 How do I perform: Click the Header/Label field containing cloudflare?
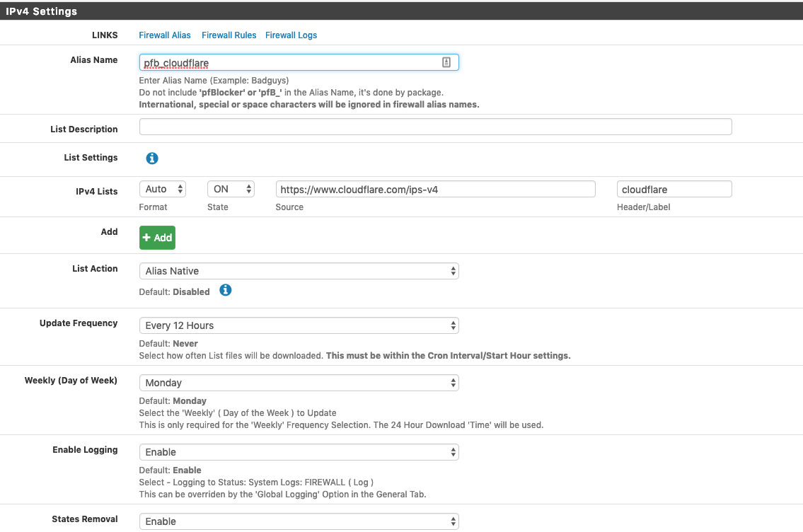point(674,189)
